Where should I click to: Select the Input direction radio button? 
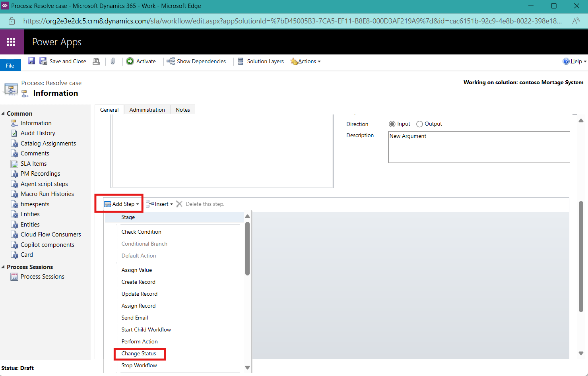(x=392, y=124)
